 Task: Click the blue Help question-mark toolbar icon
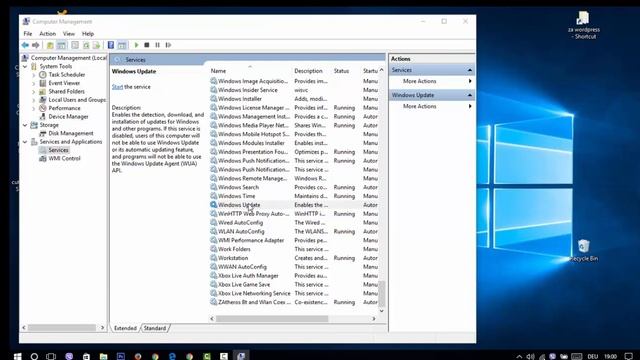click(111, 45)
